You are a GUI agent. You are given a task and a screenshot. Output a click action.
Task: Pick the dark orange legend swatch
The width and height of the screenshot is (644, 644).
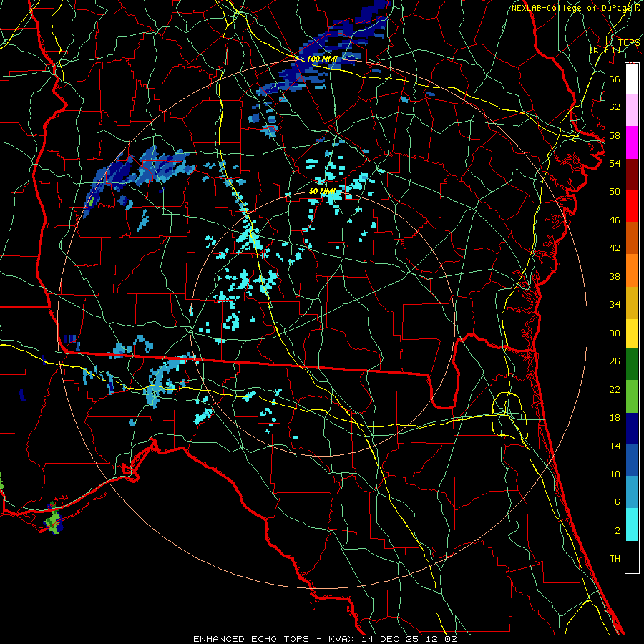632,238
